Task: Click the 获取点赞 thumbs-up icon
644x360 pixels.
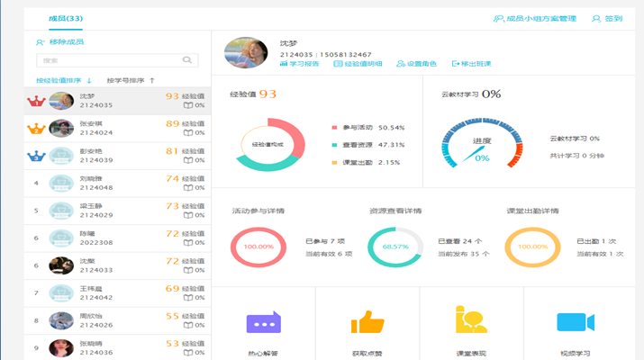Action: pyautogui.click(x=367, y=321)
